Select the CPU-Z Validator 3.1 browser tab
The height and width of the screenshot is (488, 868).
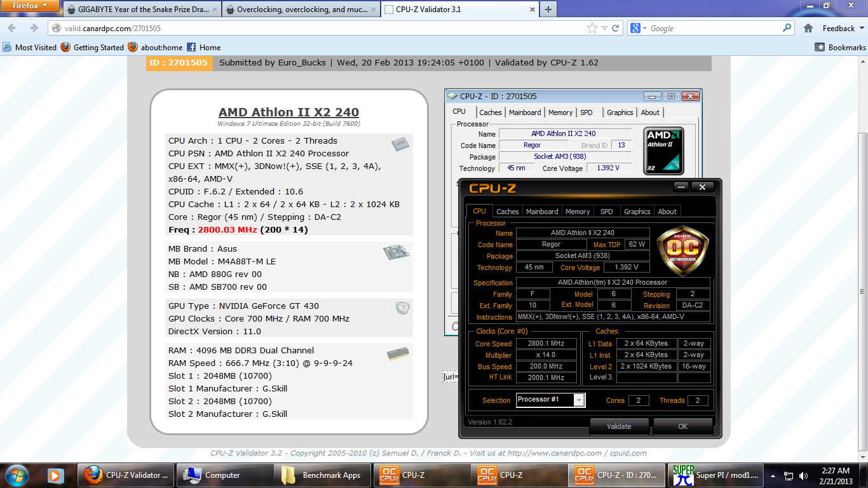459,10
